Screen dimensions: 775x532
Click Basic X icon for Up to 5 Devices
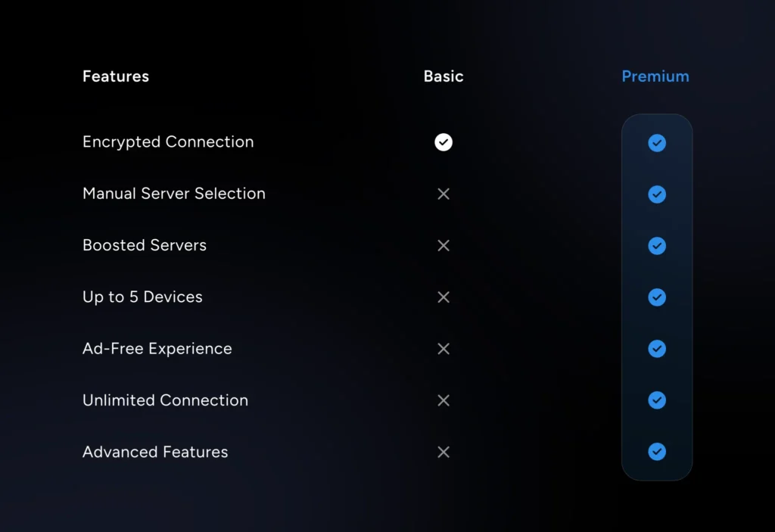coord(444,297)
